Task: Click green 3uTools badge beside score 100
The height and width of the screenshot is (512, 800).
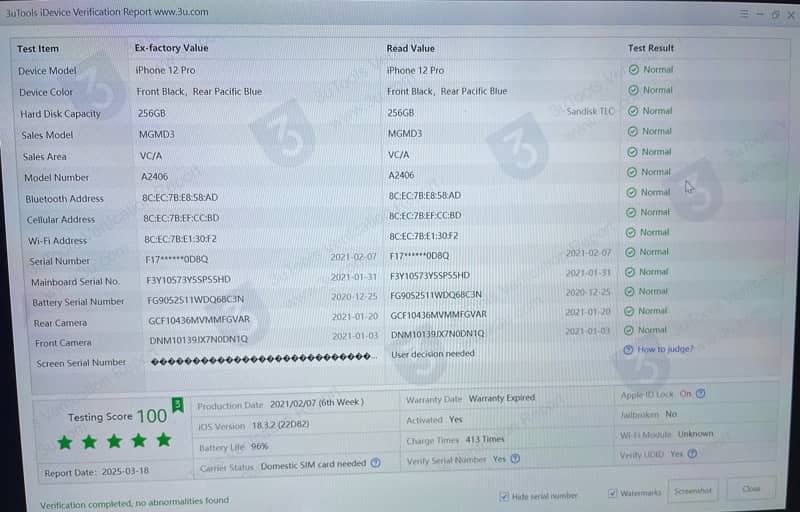Action: [178, 406]
